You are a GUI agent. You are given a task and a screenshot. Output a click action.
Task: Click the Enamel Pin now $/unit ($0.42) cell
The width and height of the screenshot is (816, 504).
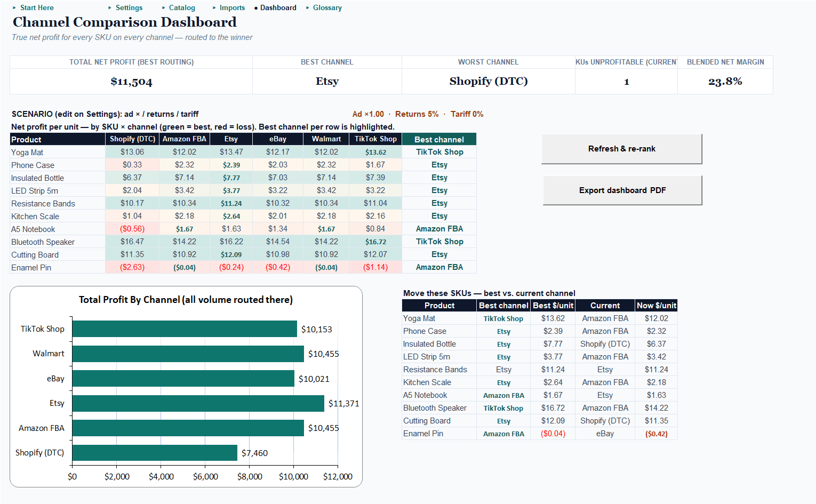(657, 434)
